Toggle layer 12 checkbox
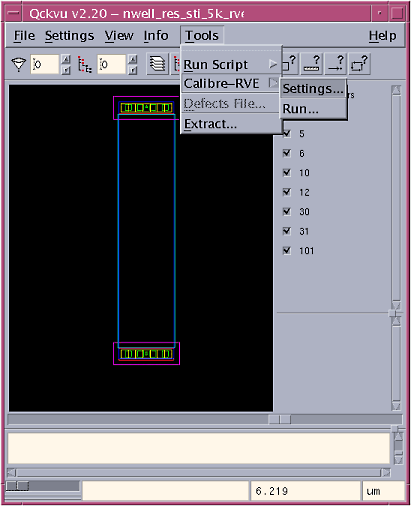Screen dimensions: 411x506 point(287,192)
